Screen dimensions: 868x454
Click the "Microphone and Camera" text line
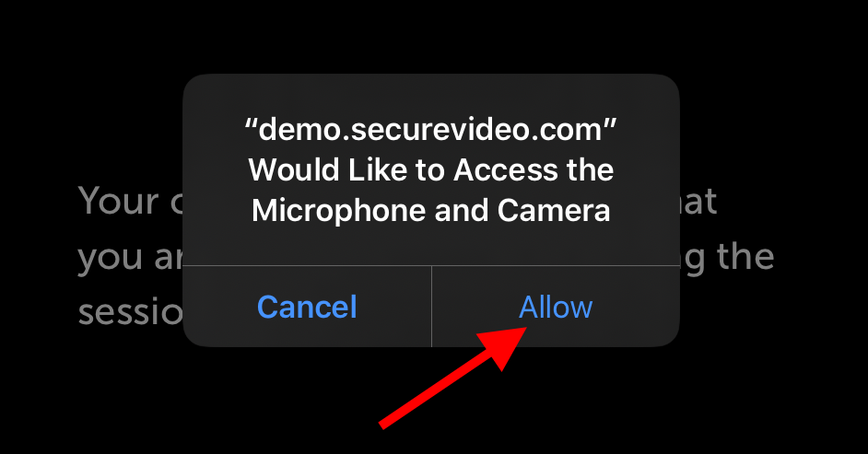click(x=430, y=211)
